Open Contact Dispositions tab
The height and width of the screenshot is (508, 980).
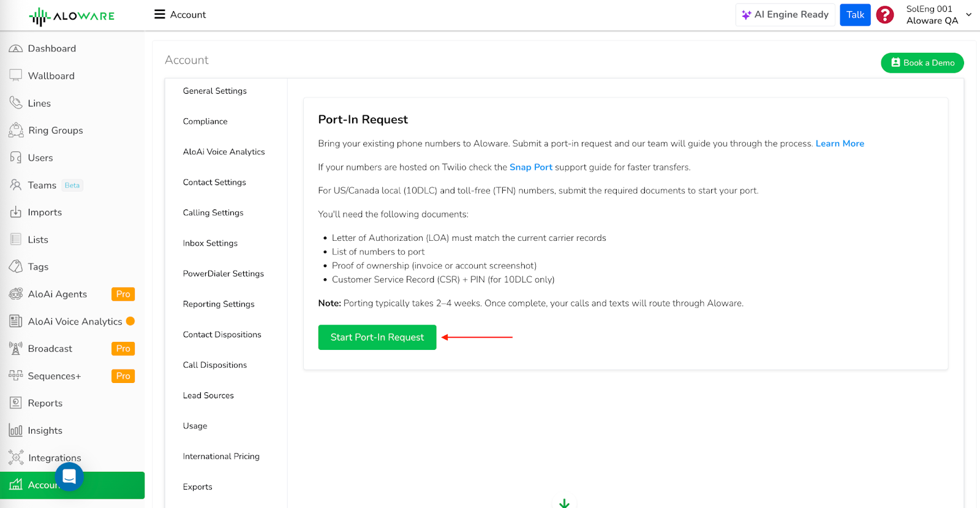[x=222, y=335]
